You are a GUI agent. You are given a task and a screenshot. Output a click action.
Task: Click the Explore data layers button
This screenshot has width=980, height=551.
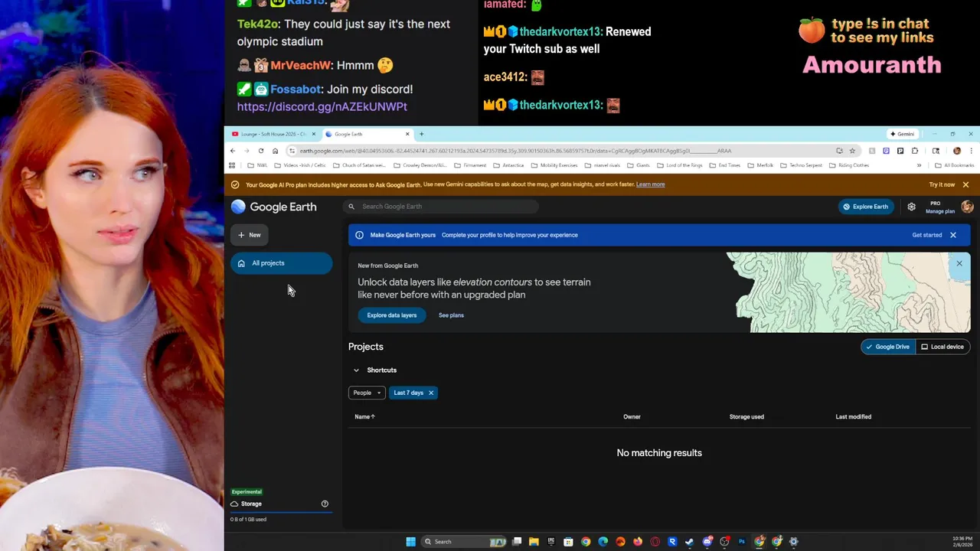(x=392, y=315)
